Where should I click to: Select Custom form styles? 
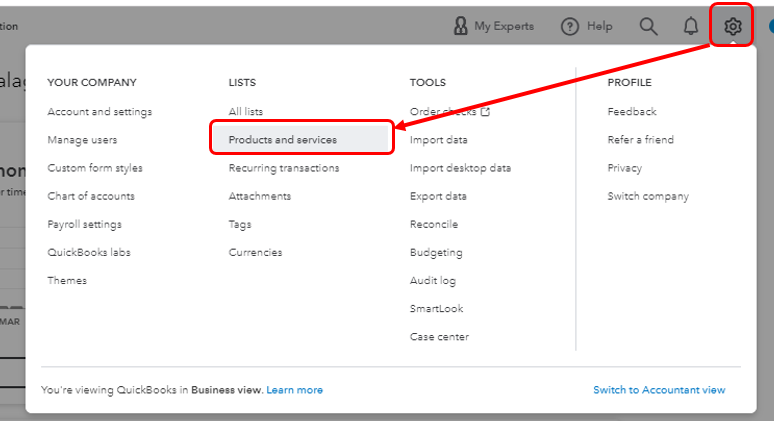pyautogui.click(x=95, y=168)
